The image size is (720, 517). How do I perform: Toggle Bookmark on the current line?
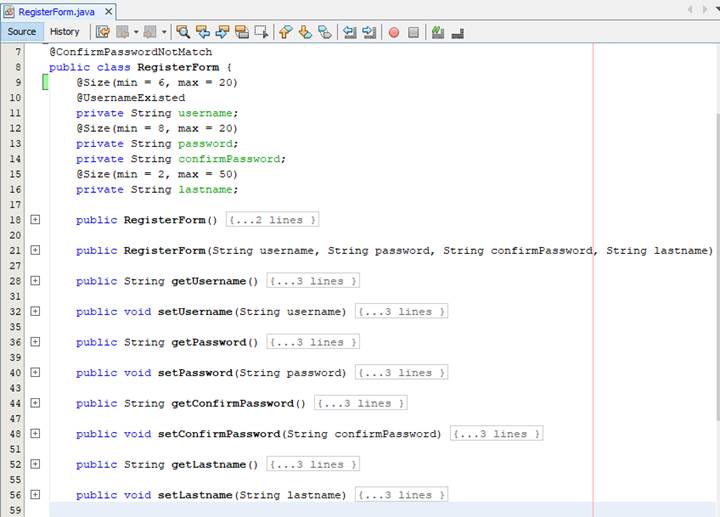coord(325,32)
